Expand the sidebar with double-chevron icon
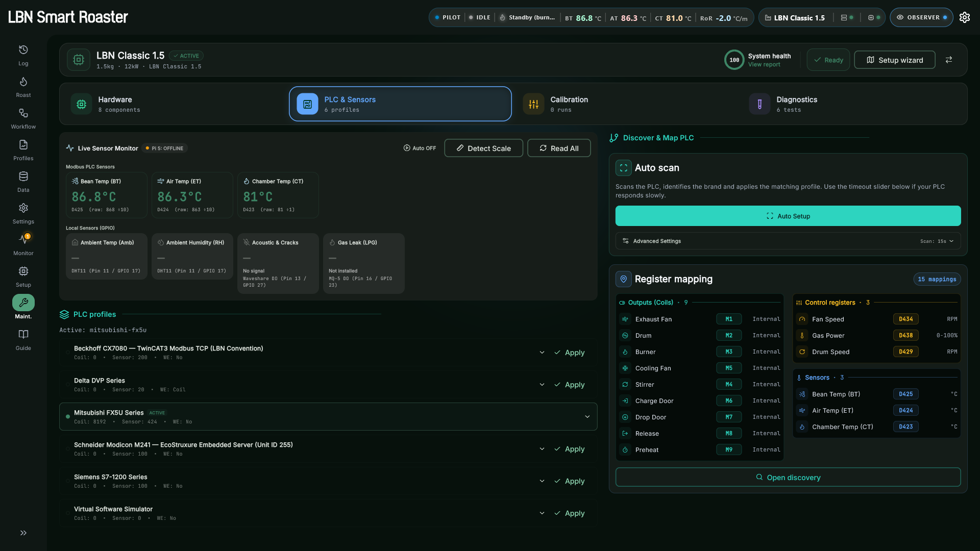Screen dimensions: 980x551 23,533
